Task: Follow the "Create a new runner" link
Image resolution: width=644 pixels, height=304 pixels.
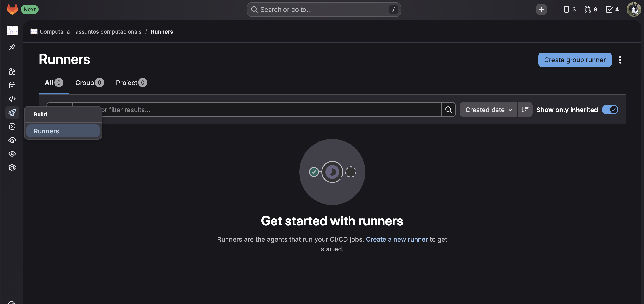Action: coord(397,239)
